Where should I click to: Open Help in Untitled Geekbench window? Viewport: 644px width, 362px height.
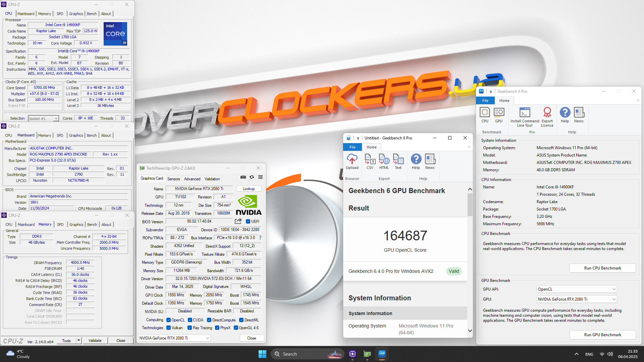click(x=416, y=162)
